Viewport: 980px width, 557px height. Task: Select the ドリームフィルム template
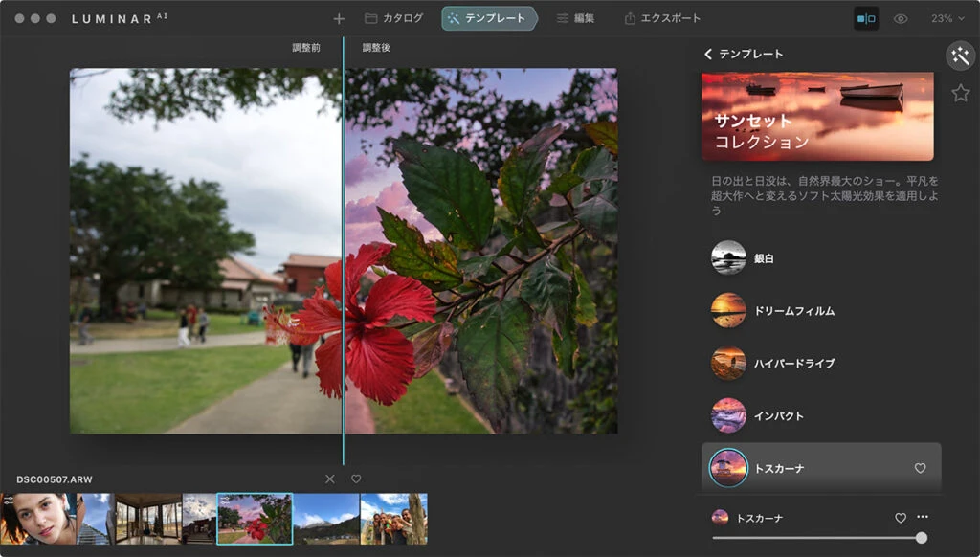pyautogui.click(x=821, y=311)
